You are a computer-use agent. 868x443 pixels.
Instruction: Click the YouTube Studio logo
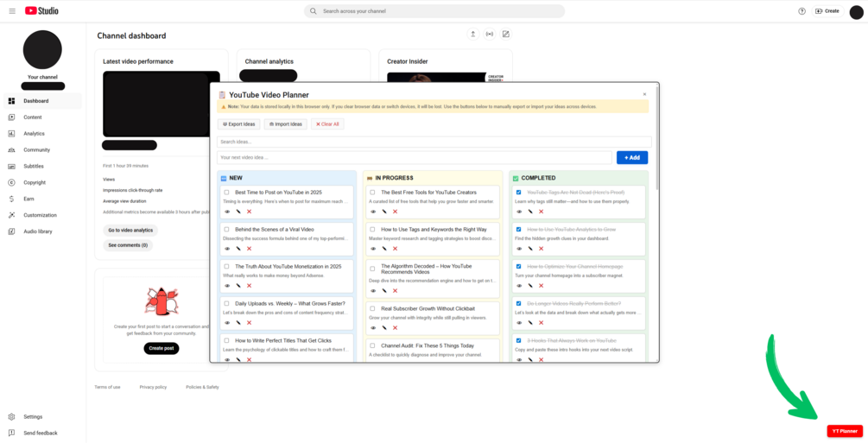coord(41,11)
